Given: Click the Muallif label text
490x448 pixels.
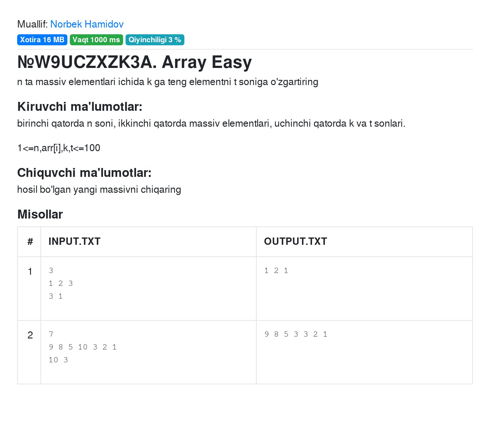Looking at the screenshot, I should pyautogui.click(x=32, y=24).
